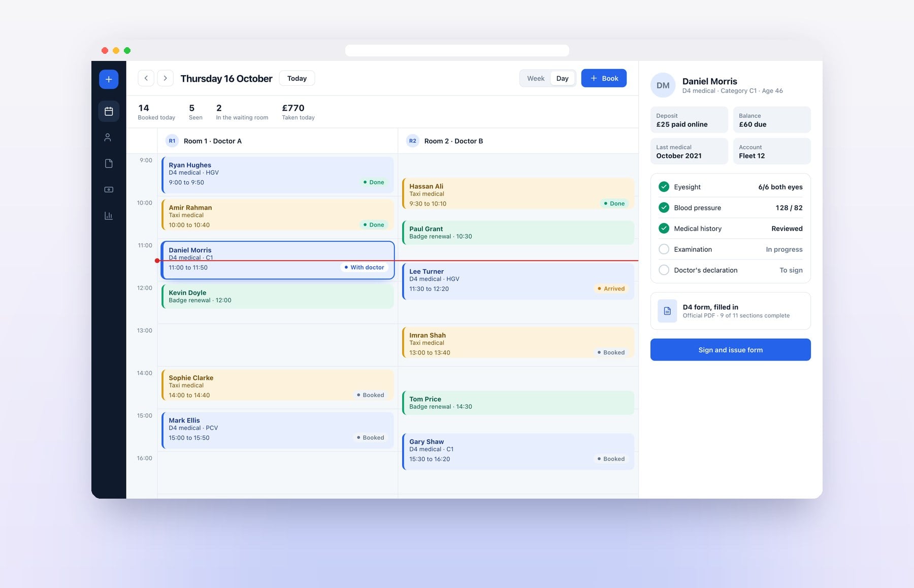Click the Today button
The image size is (914, 588).
(297, 78)
